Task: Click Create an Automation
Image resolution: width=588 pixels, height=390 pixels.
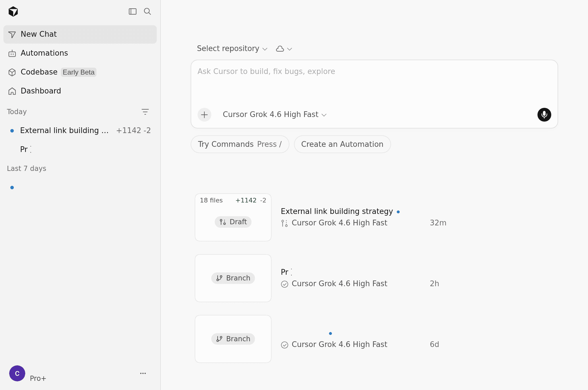Action: (x=342, y=144)
